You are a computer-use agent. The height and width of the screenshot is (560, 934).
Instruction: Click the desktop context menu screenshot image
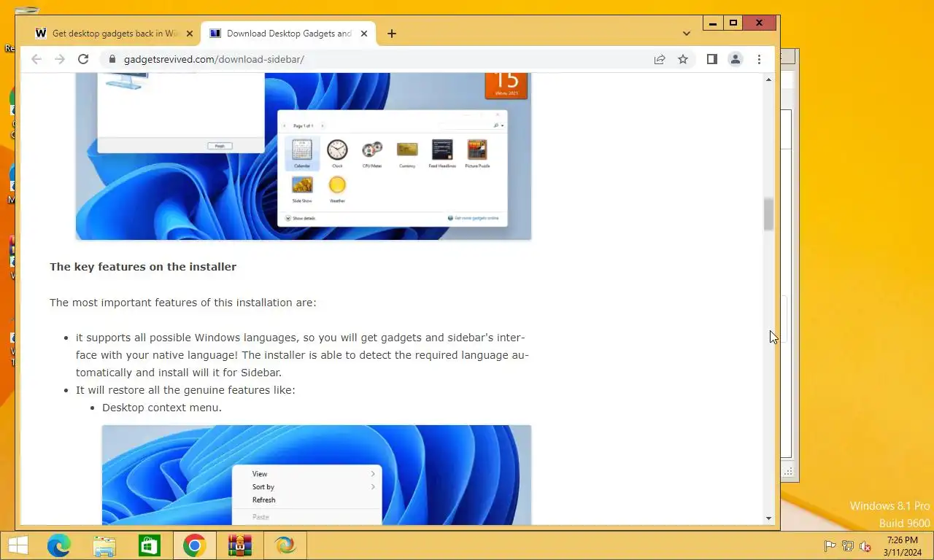click(x=317, y=475)
